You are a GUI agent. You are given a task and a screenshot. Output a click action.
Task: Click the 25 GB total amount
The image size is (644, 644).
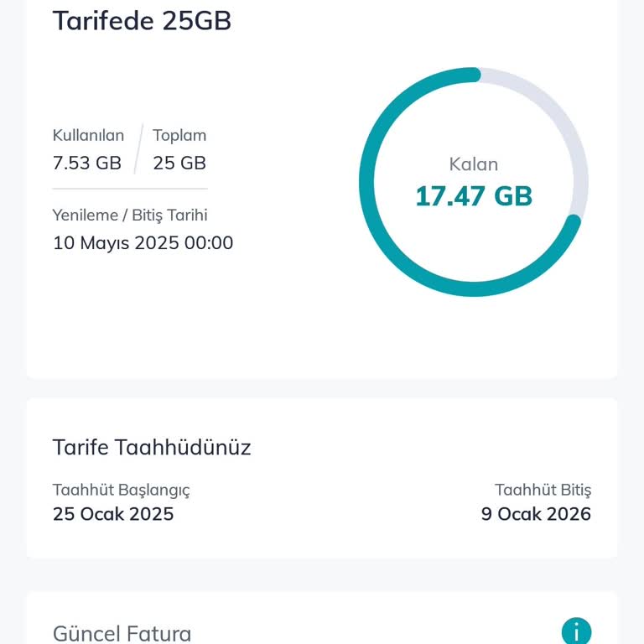tap(179, 163)
